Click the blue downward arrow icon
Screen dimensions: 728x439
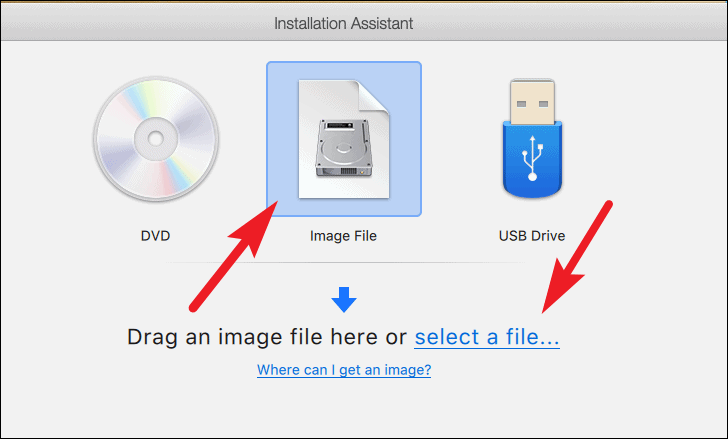point(344,299)
